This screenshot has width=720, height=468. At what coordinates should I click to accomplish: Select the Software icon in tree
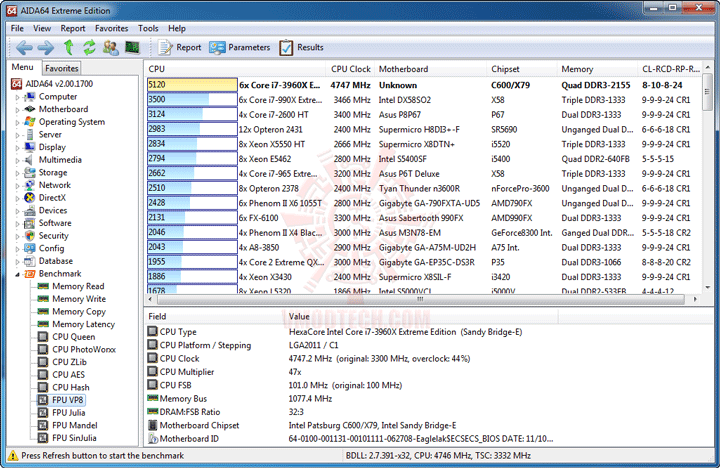tap(30, 223)
